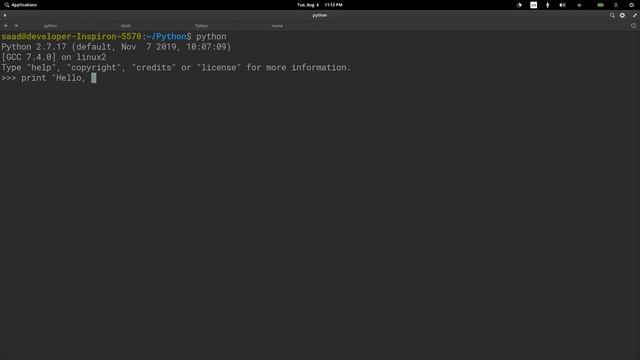This screenshot has height=360, width=640.
Task: Open the Applications launcher menu
Action: (21, 5)
